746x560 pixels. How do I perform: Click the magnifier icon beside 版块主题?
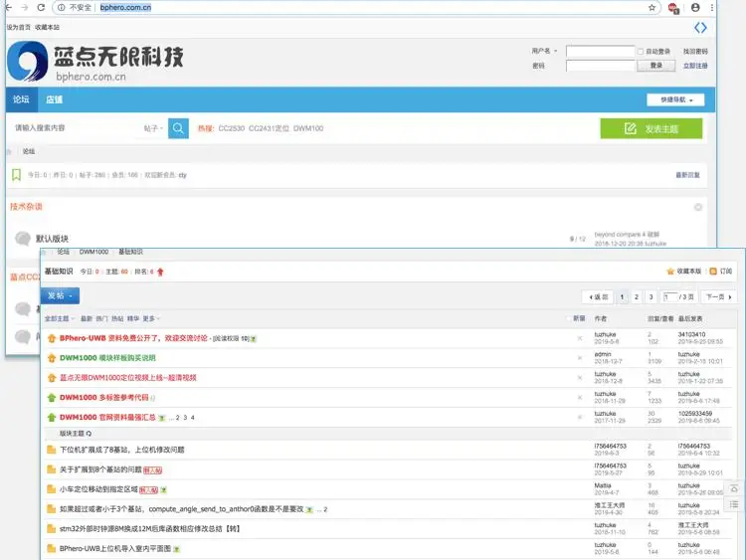pyautogui.click(x=89, y=434)
